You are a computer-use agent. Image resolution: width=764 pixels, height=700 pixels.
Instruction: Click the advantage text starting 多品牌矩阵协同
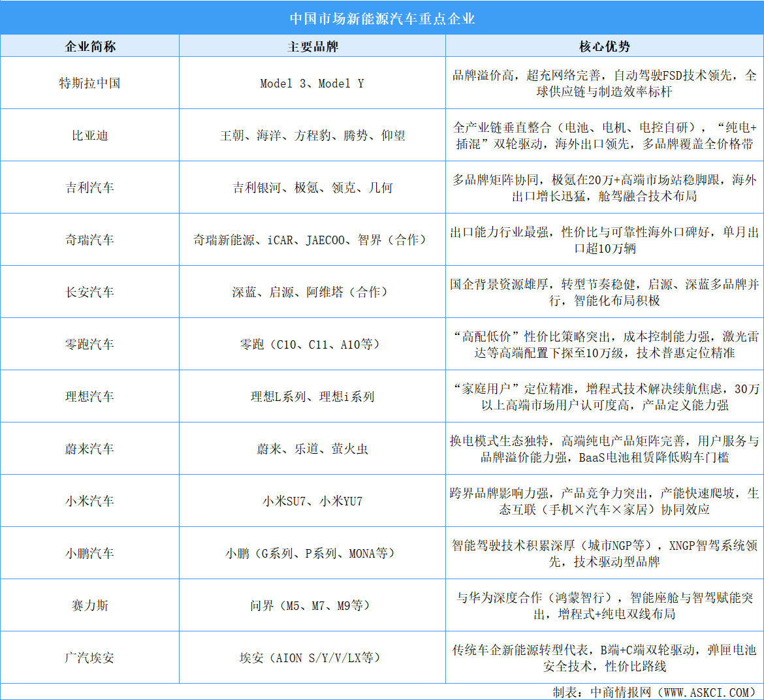click(604, 187)
